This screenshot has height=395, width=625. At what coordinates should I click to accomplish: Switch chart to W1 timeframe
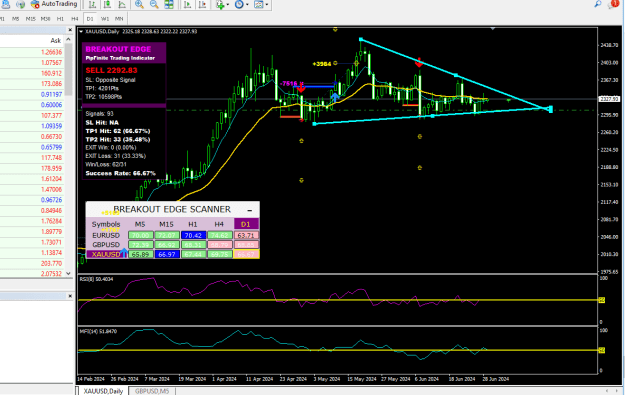pos(105,19)
